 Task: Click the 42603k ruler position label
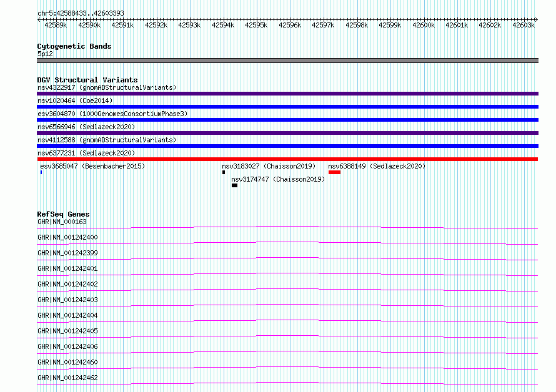point(524,25)
